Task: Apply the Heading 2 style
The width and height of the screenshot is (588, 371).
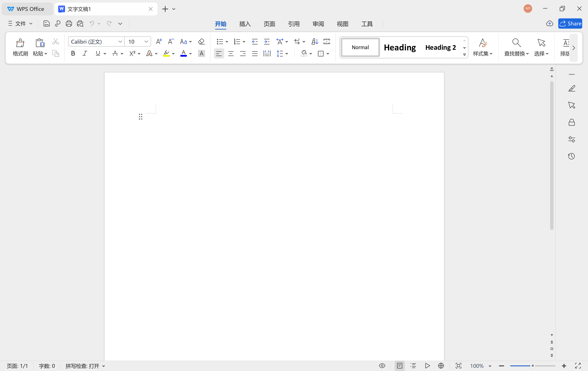Action: (441, 47)
